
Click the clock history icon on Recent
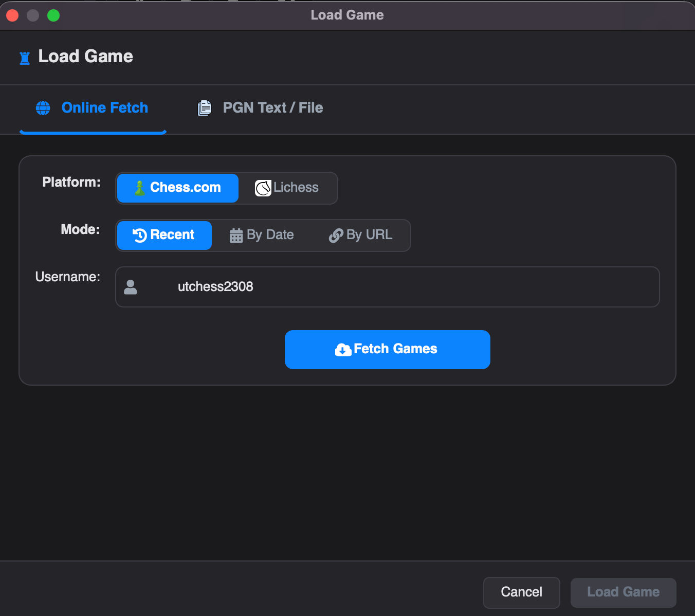140,235
